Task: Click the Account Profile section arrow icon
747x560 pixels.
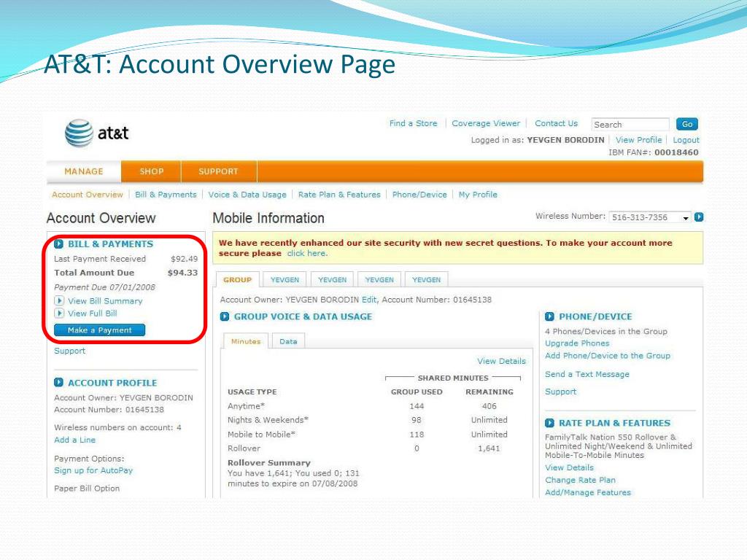Action: [58, 382]
